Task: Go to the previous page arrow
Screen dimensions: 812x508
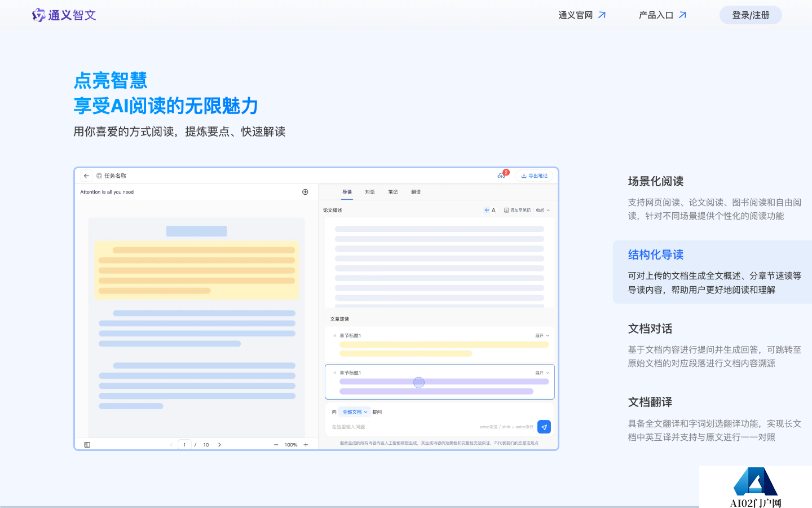Action: click(x=171, y=445)
